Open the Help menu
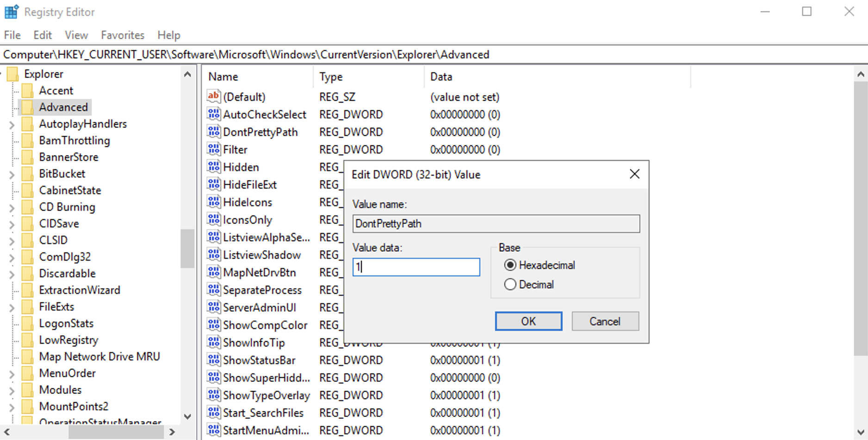 click(x=169, y=35)
